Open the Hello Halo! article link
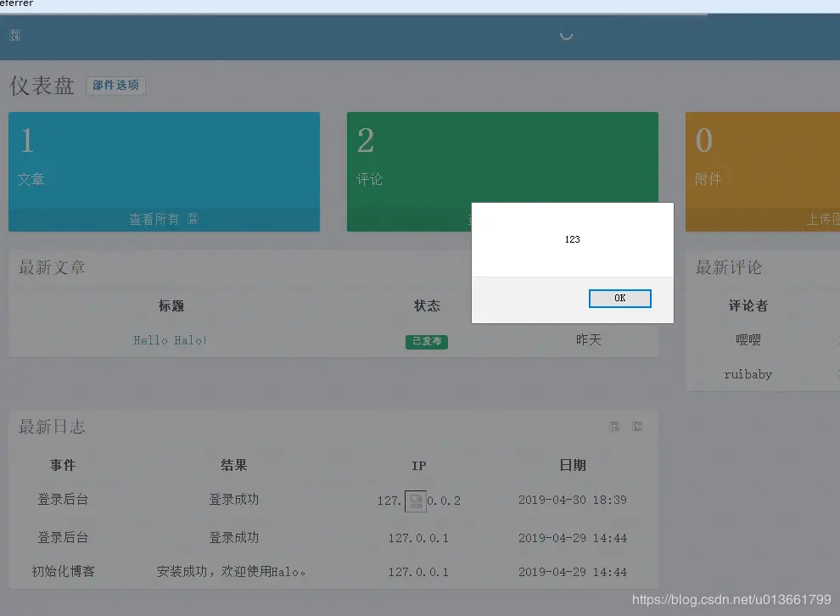This screenshot has width=840, height=616. point(170,340)
